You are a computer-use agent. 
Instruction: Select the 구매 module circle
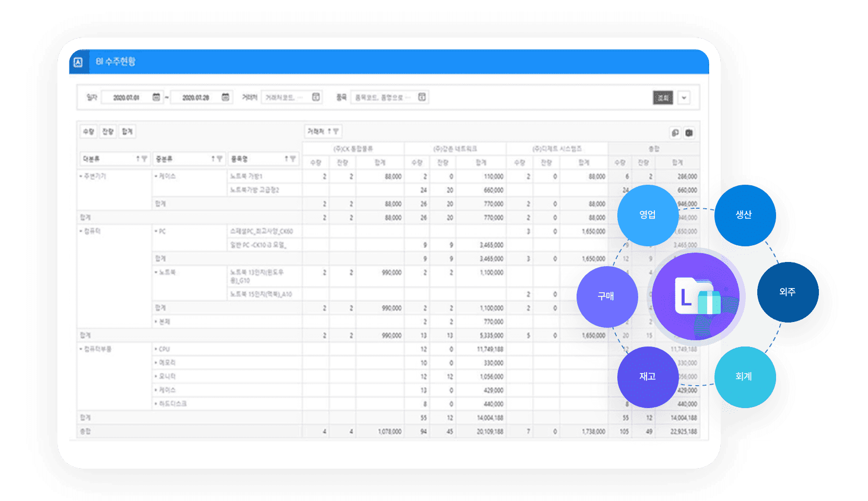(607, 296)
